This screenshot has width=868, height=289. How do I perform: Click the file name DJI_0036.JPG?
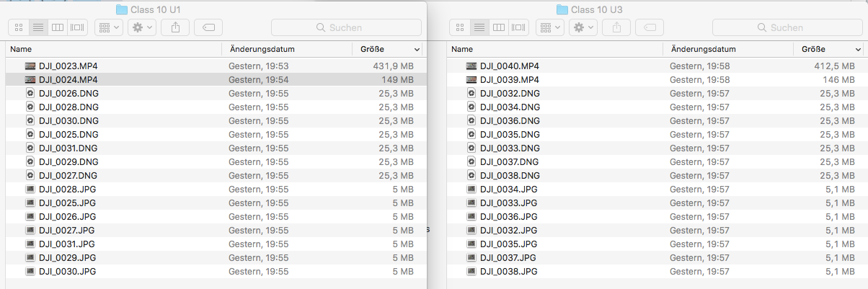[x=509, y=216]
